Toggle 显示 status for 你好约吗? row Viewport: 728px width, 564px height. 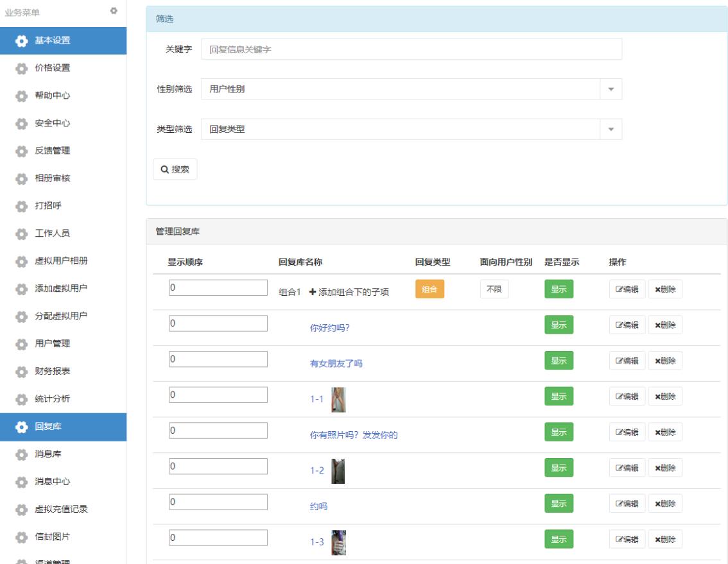click(x=559, y=325)
